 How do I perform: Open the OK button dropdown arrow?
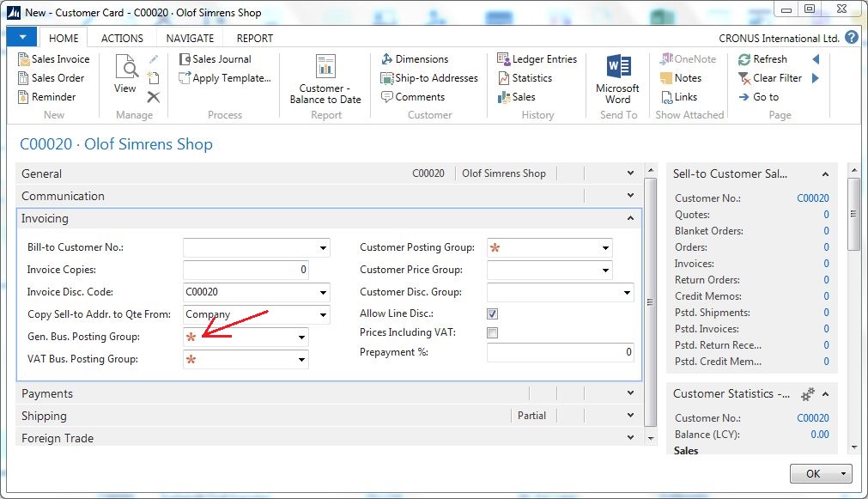(x=844, y=473)
